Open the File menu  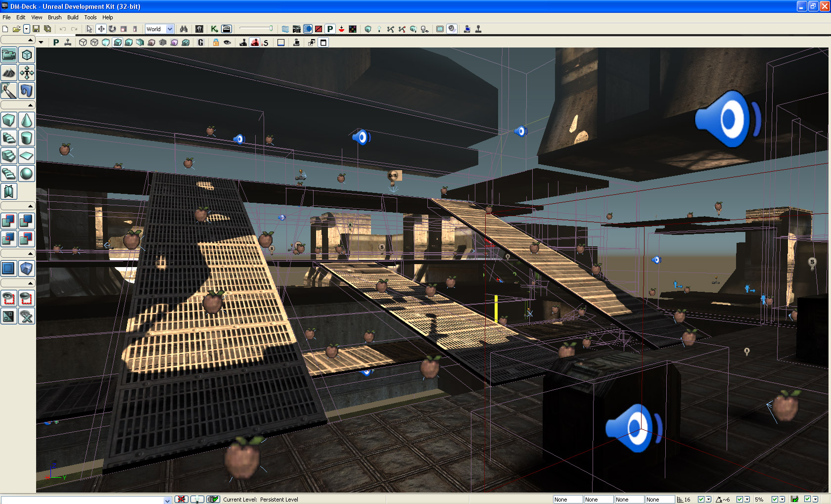[x=6, y=17]
